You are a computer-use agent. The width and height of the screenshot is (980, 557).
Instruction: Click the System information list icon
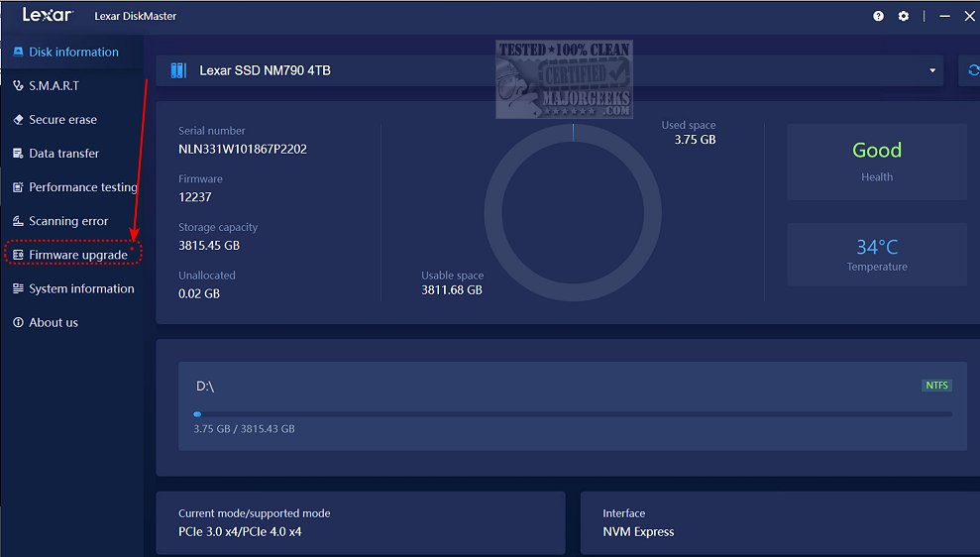pyautogui.click(x=18, y=288)
